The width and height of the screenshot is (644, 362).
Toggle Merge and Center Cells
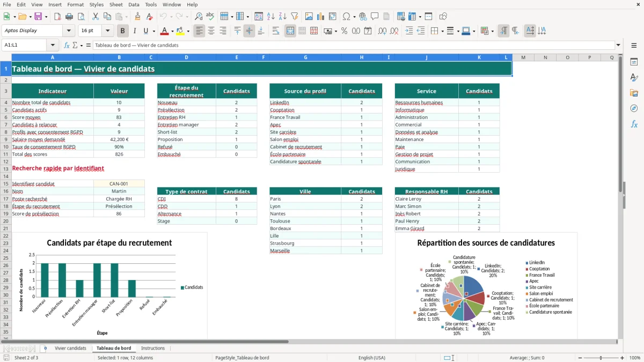click(290, 31)
